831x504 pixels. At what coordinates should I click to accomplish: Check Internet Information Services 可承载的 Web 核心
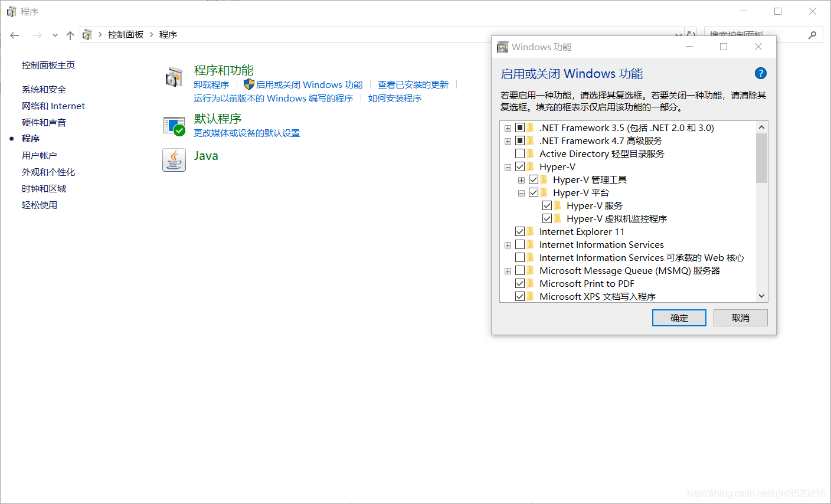(520, 257)
